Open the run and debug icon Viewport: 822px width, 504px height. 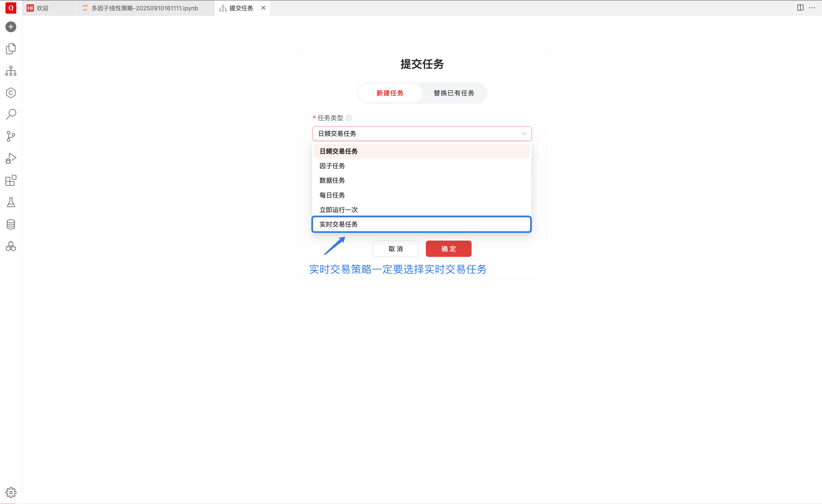(11, 158)
